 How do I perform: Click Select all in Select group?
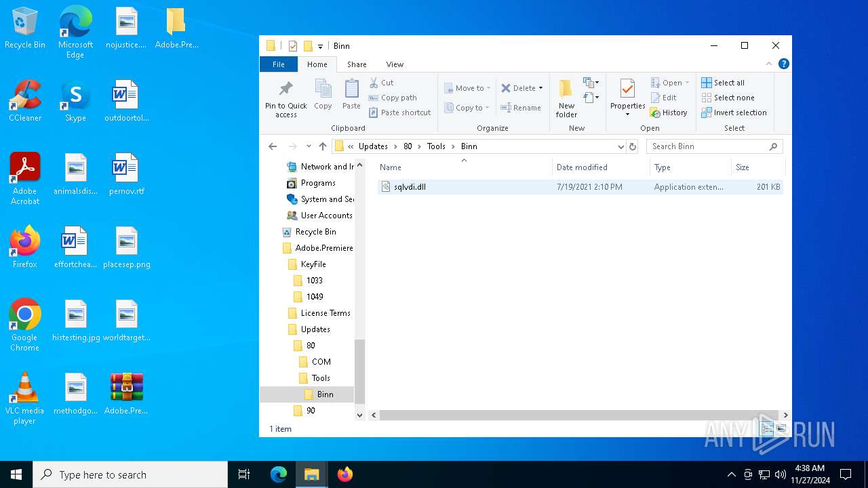pos(723,83)
